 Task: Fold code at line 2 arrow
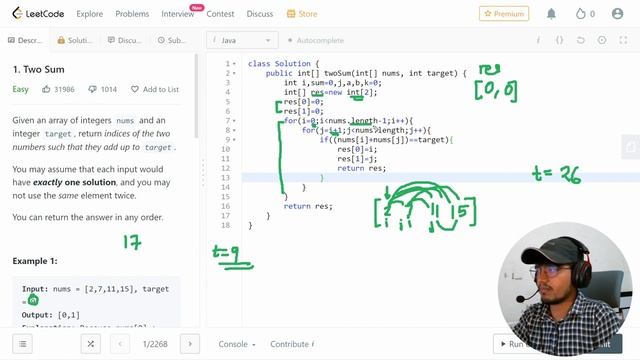click(234, 73)
